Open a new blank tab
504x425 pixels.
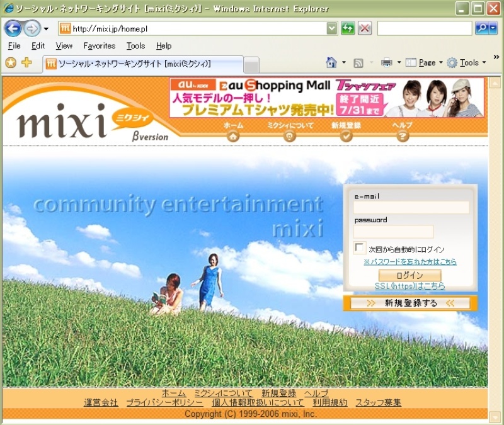click(x=251, y=65)
